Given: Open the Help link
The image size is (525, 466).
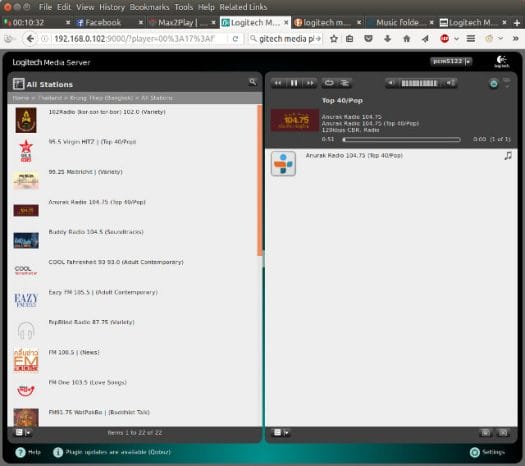Looking at the screenshot, I should coord(28,452).
